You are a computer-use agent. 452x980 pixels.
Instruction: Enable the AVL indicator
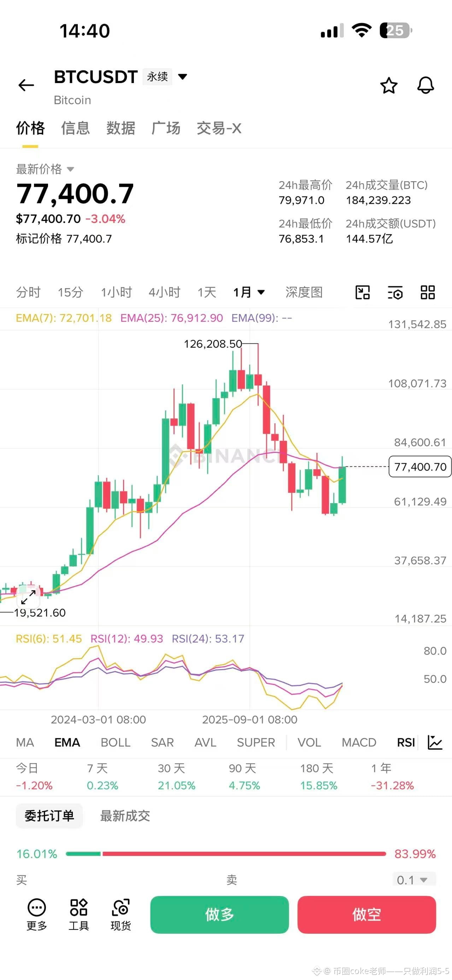coord(205,742)
